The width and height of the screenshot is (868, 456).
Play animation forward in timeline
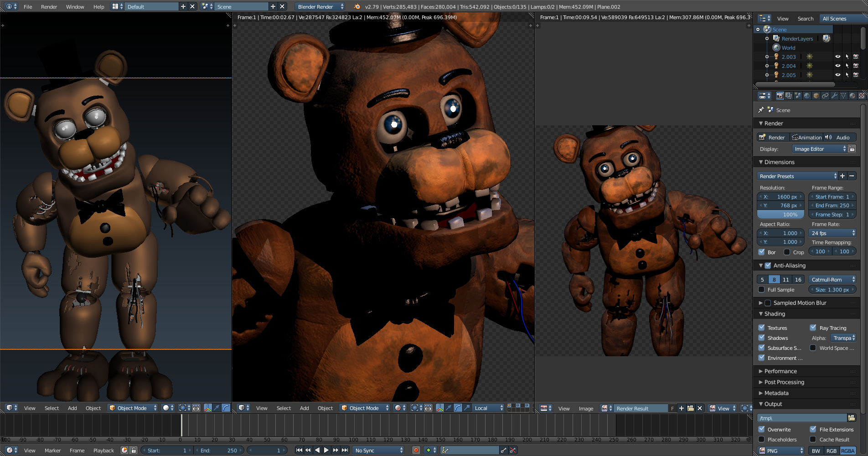326,450
